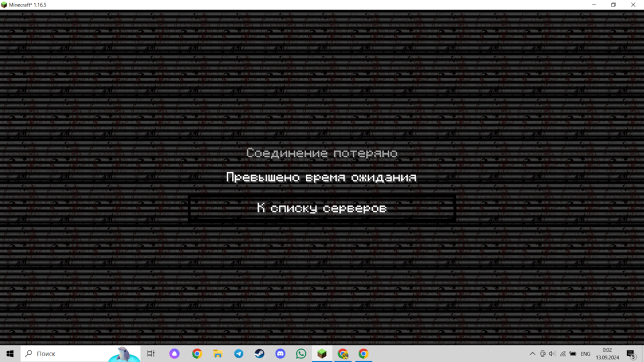Check the battery status icon
644x362 pixels.
pyautogui.click(x=573, y=354)
